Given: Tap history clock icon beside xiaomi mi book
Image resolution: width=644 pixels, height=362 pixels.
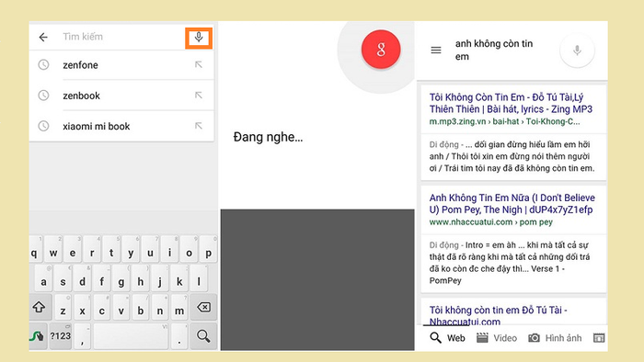Looking at the screenshot, I should click(x=43, y=126).
